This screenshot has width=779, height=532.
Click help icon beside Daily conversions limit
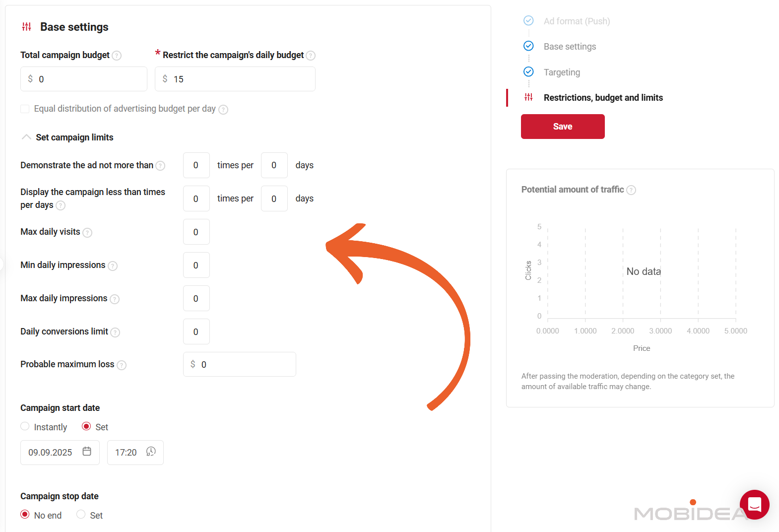115,332
